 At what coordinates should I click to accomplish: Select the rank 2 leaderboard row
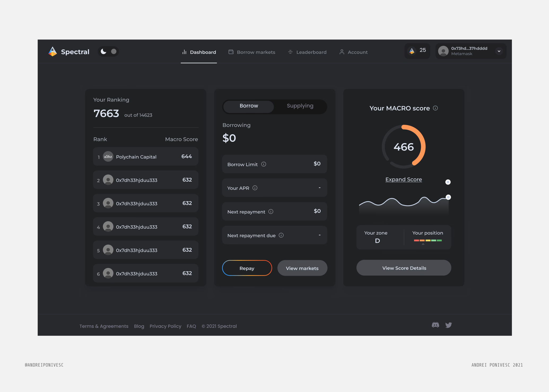[x=146, y=180]
